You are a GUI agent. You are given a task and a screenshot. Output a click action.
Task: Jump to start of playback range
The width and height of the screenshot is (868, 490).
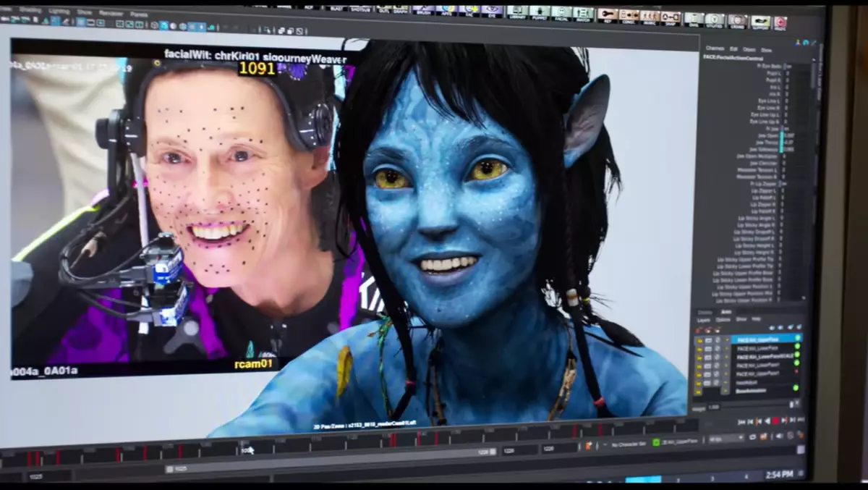pyautogui.click(x=741, y=421)
